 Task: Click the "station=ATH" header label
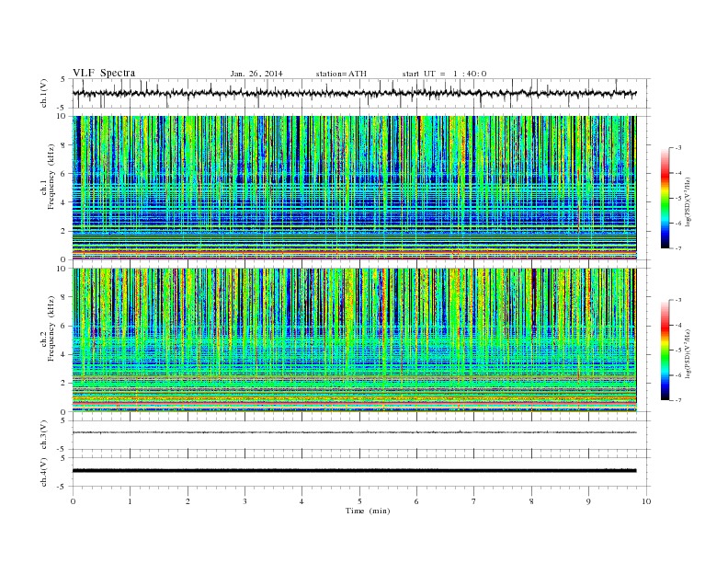tap(341, 74)
